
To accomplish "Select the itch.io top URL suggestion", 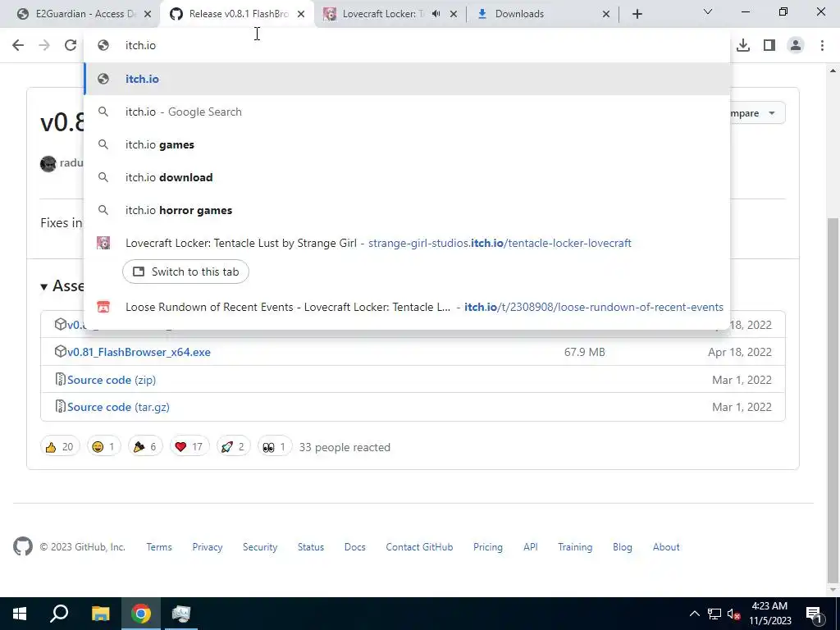I will coord(407,79).
